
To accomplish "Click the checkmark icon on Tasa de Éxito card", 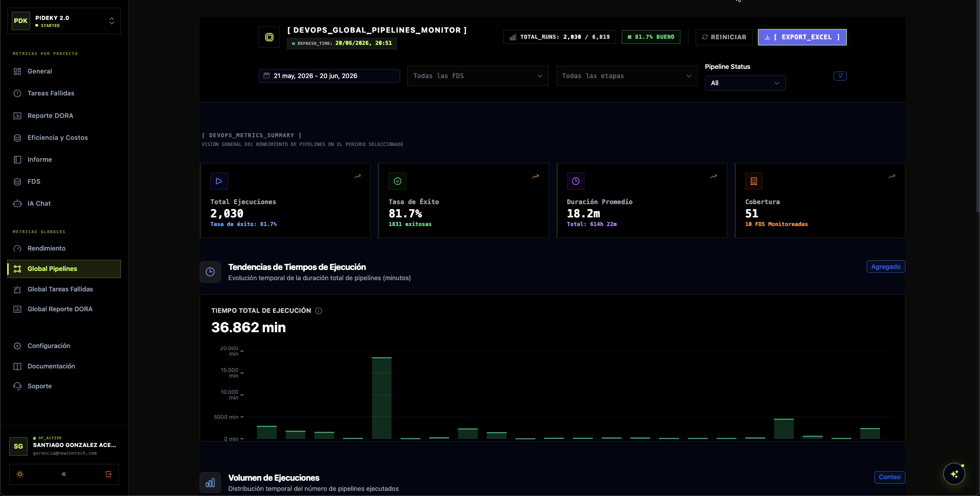I will point(398,181).
